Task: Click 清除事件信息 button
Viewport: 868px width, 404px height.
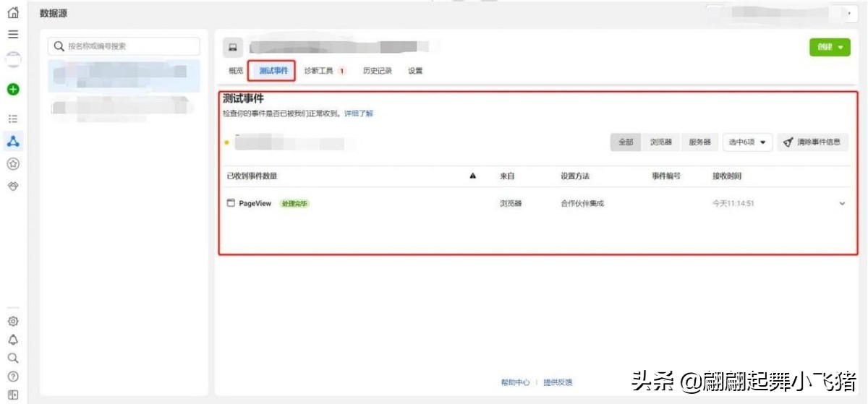Action: click(812, 142)
